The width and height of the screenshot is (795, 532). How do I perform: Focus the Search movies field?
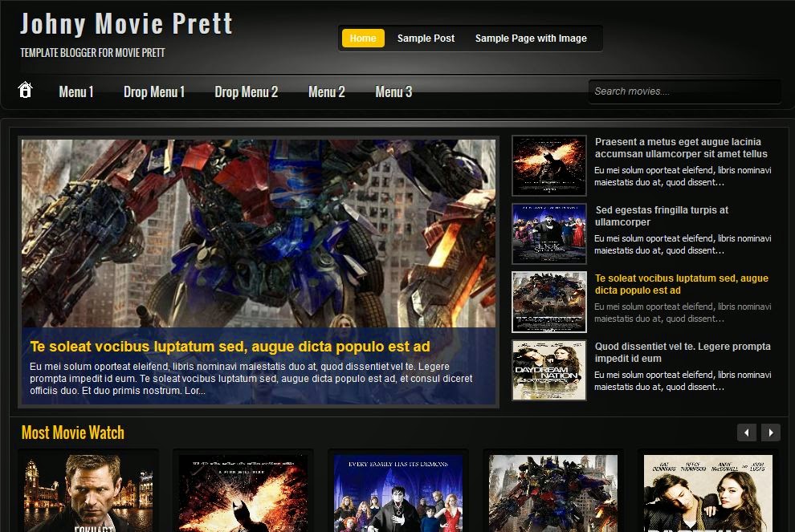pos(684,91)
